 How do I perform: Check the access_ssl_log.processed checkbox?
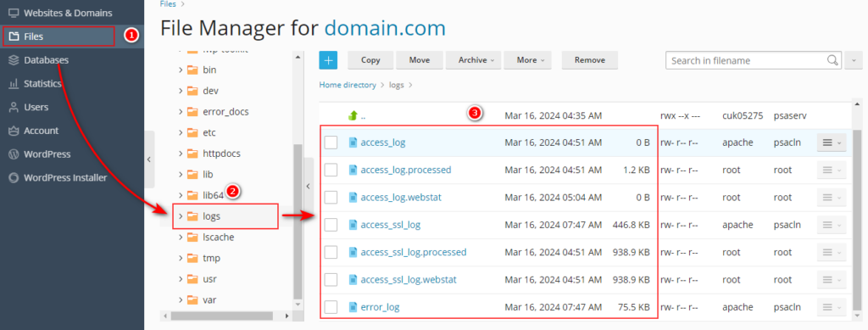click(331, 253)
